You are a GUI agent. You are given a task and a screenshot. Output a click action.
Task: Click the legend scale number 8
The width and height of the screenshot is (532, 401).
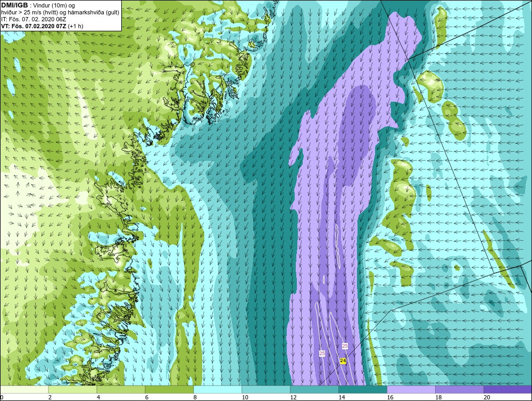coord(195,397)
